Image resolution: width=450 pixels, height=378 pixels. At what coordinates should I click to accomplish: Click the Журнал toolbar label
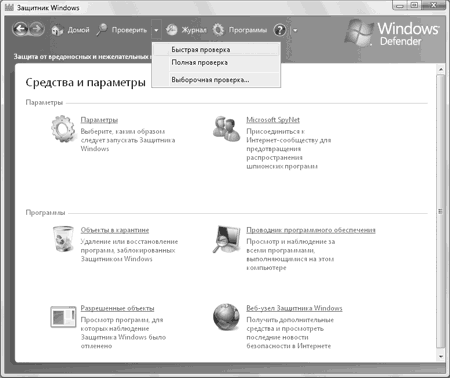pyautogui.click(x=194, y=30)
